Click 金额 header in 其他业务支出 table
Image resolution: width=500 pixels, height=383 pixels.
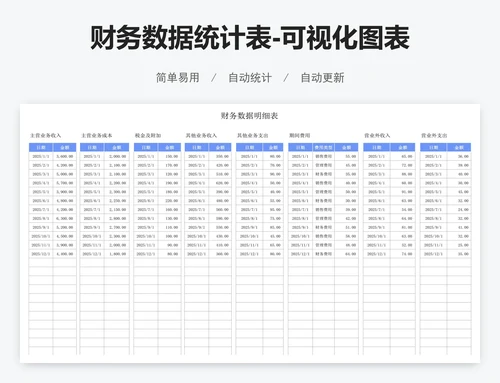(x=273, y=147)
